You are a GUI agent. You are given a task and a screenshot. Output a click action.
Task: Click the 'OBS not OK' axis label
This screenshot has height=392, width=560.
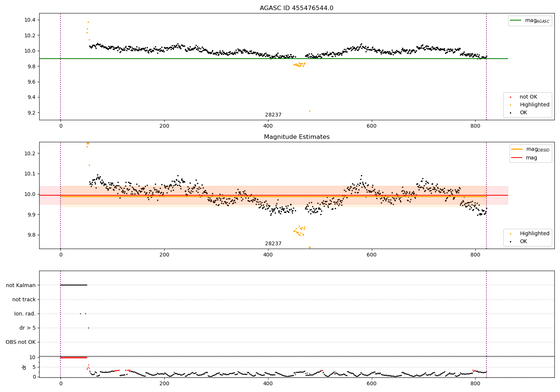tap(21, 342)
